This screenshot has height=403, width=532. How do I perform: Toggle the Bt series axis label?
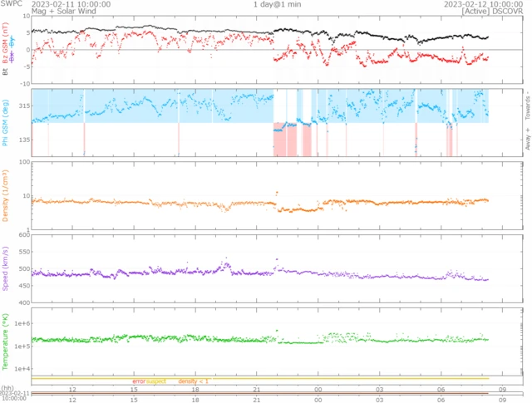[6, 72]
